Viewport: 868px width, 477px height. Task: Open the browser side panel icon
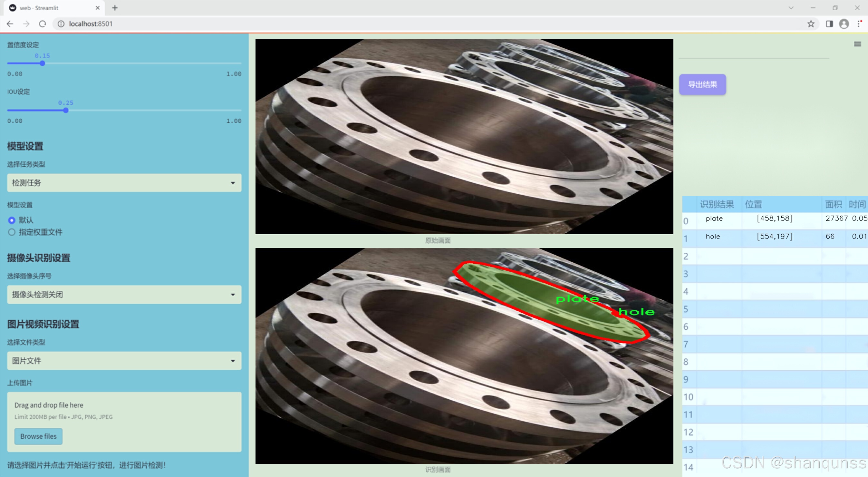[829, 24]
